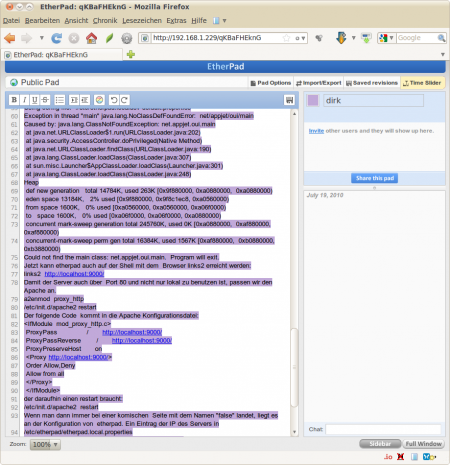This screenshot has height=465, width=450.
Task: Click the pad scrollbar down arrow
Action: pyautogui.click(x=294, y=432)
